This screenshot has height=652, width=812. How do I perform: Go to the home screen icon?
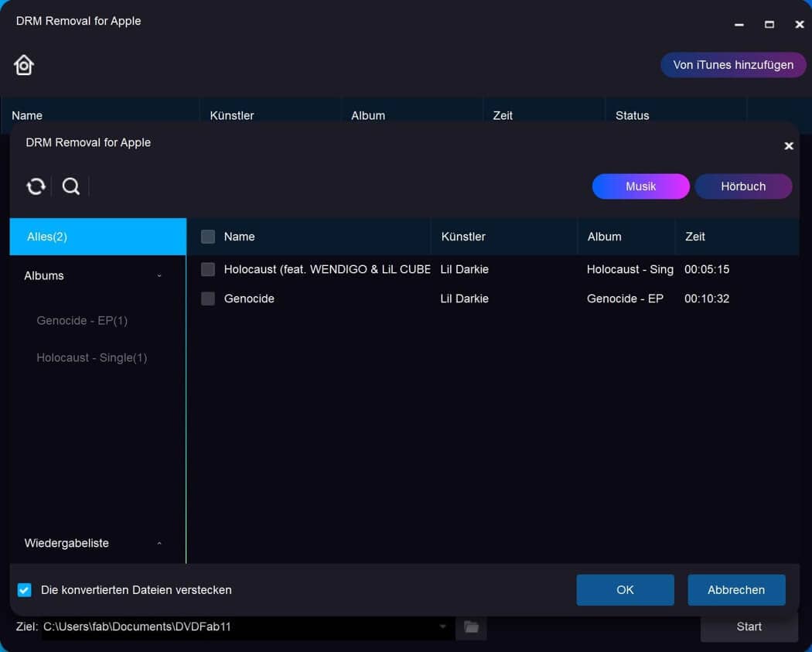tap(24, 65)
